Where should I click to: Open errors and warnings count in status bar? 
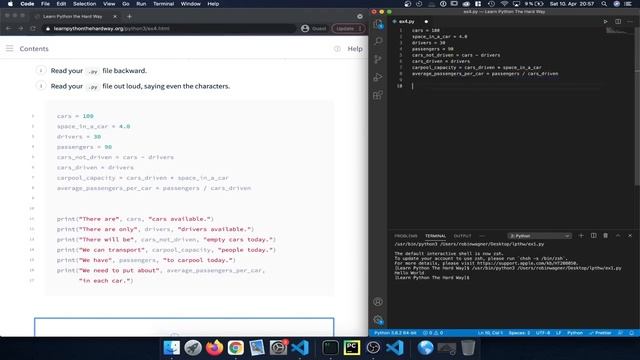[x=433, y=333]
